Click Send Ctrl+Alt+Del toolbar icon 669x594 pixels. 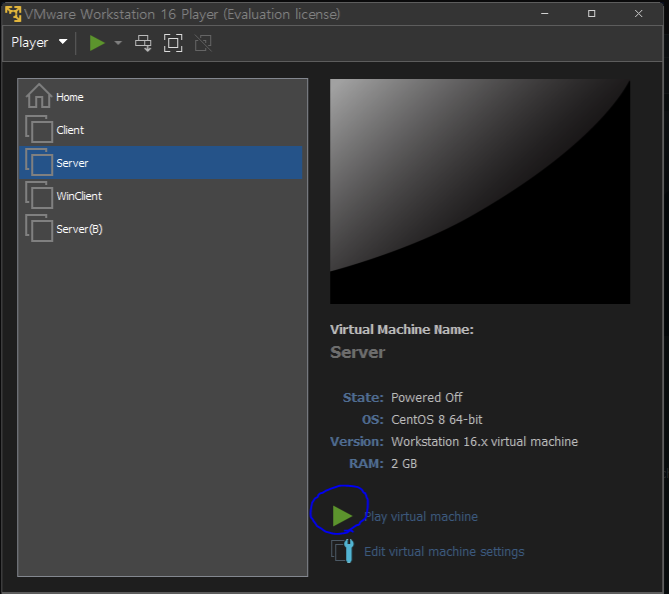(x=143, y=43)
